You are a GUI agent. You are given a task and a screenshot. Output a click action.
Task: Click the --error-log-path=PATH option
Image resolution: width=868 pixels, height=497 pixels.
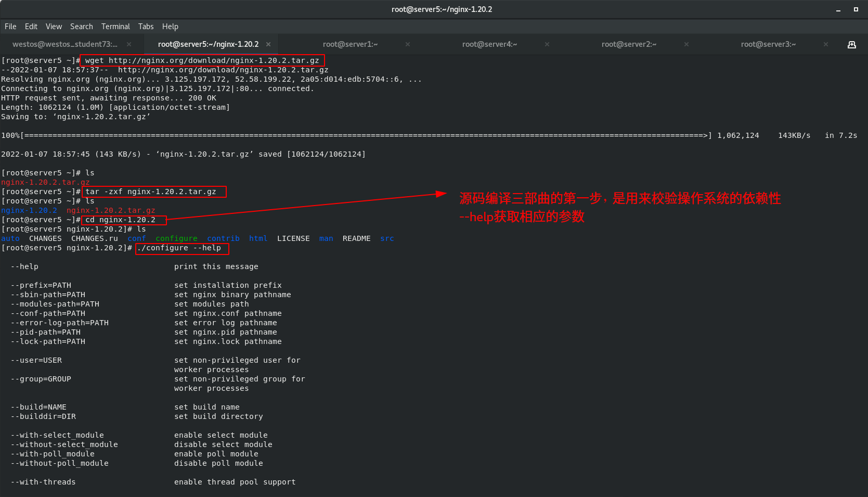(x=59, y=323)
